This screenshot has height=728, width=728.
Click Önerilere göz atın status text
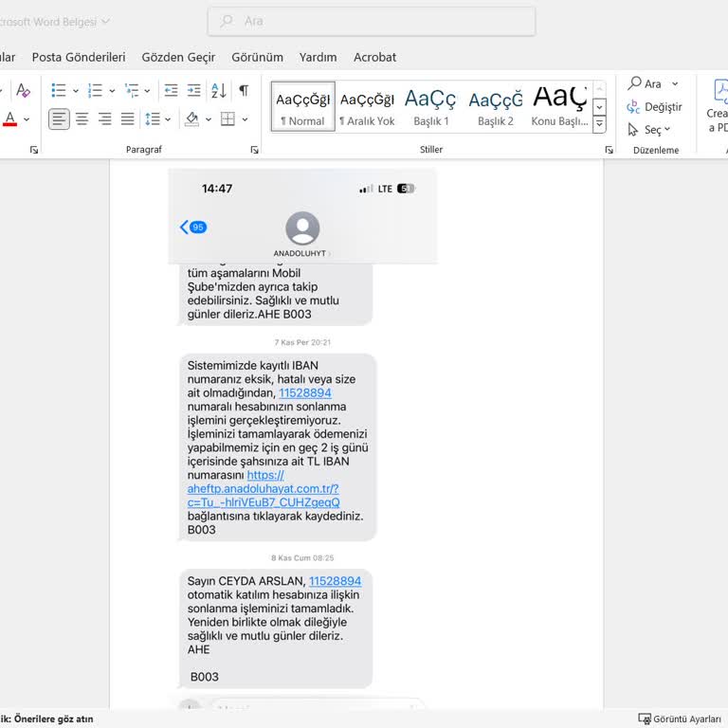53,719
